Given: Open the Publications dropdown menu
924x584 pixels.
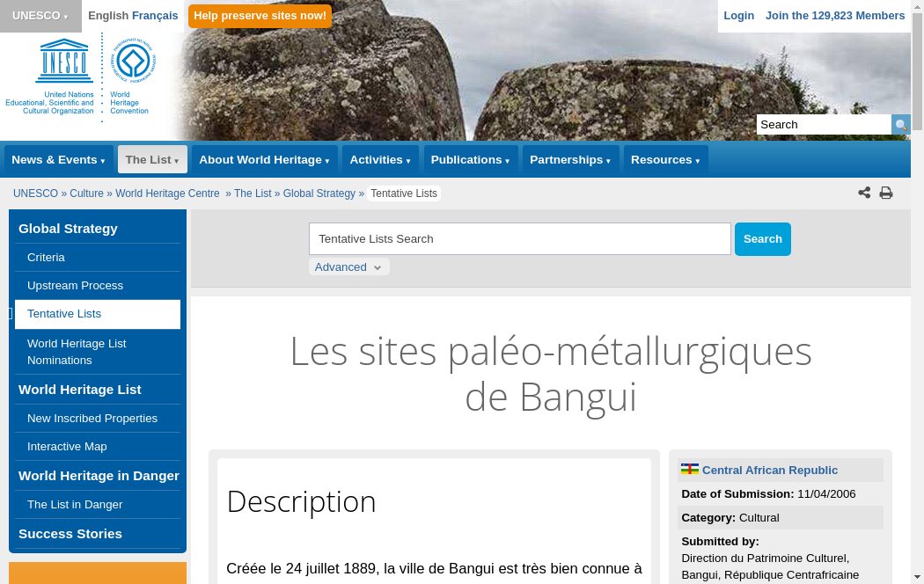Looking at the screenshot, I should [471, 160].
